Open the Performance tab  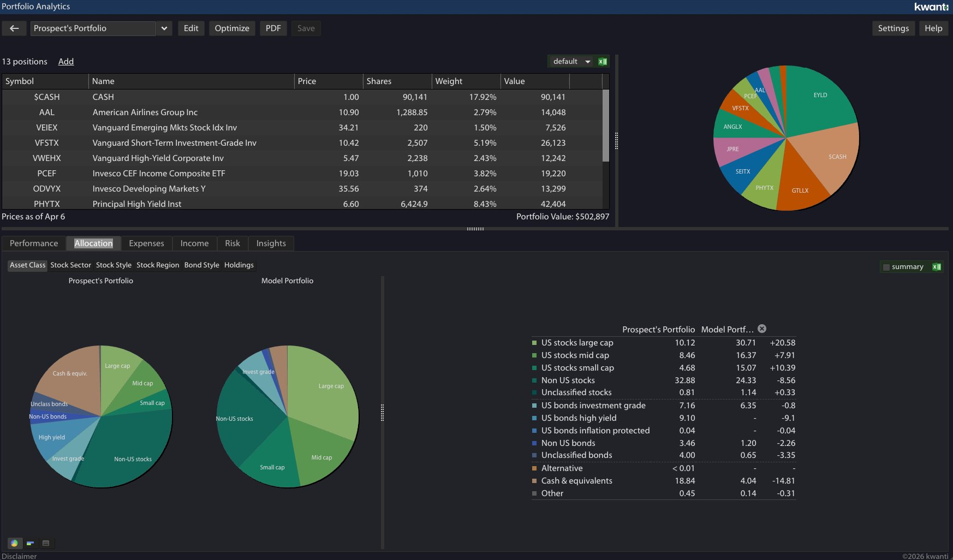34,243
